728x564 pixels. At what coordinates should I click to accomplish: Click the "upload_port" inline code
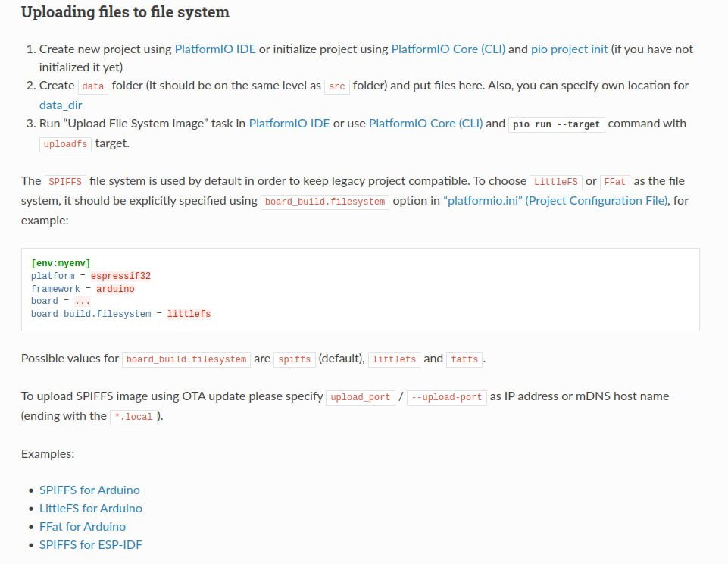tap(361, 397)
